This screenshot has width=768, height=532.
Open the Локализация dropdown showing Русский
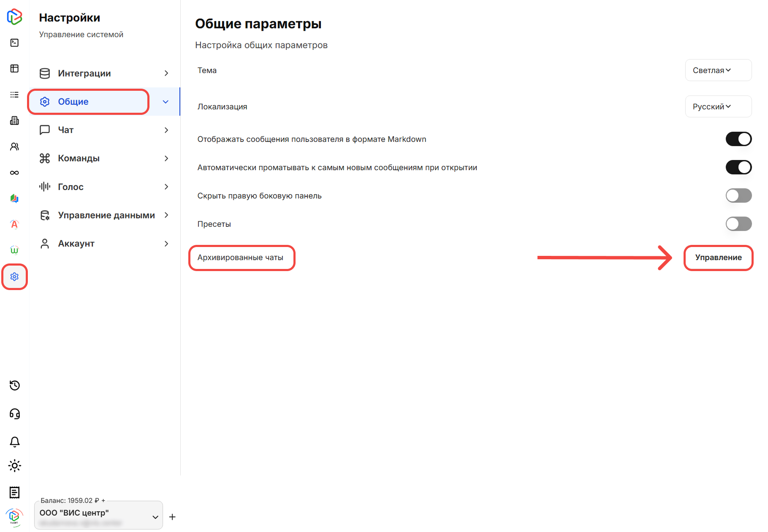tap(718, 106)
